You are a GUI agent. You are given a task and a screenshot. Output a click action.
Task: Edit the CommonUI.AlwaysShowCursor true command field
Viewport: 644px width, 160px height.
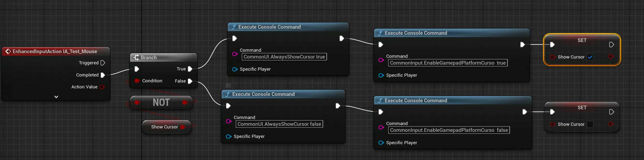284,57
